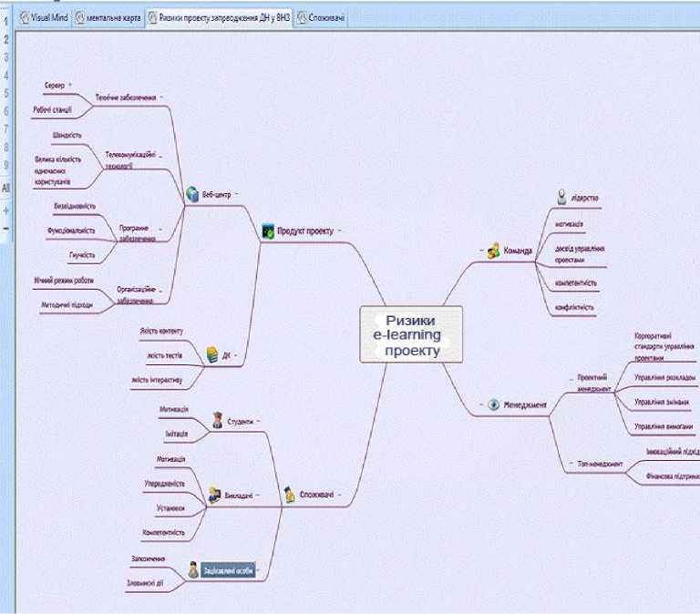Collapse the Веб-центр branch

tap(237, 194)
